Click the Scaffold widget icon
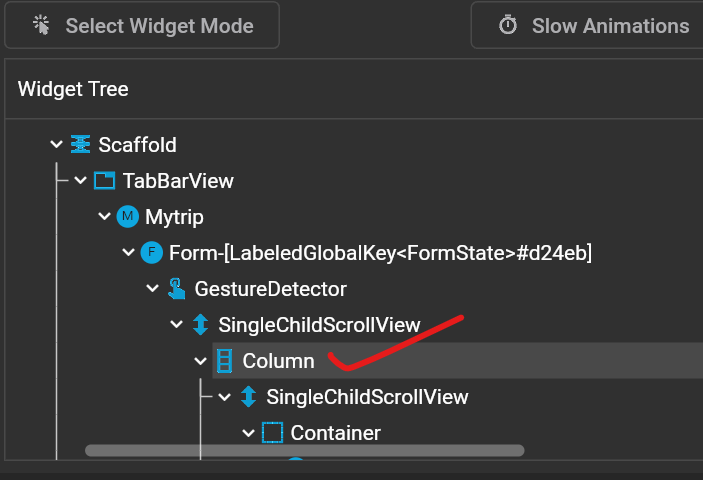Screen dimensions: 703x480 click(x=81, y=145)
